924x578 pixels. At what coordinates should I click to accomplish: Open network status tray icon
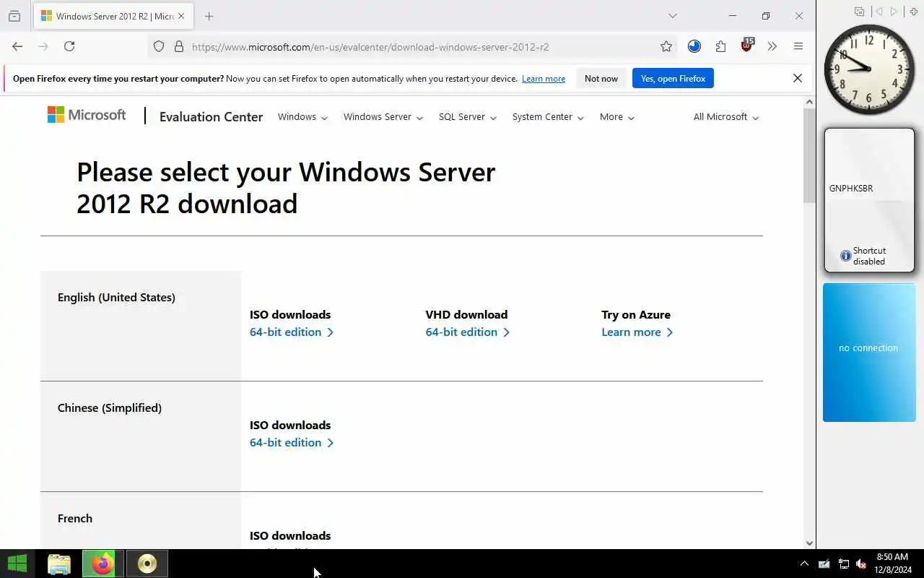843,564
